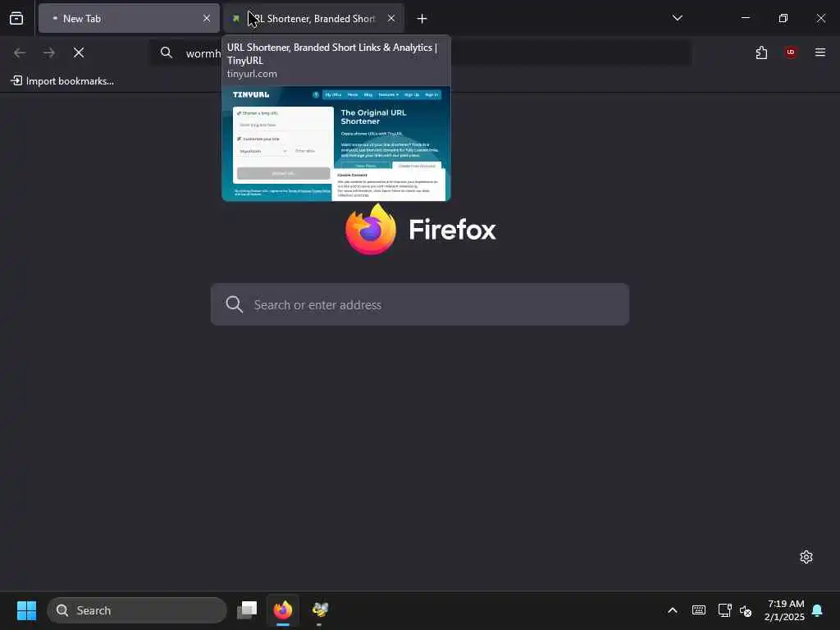Open the touch keyboard tray icon

tap(699, 610)
